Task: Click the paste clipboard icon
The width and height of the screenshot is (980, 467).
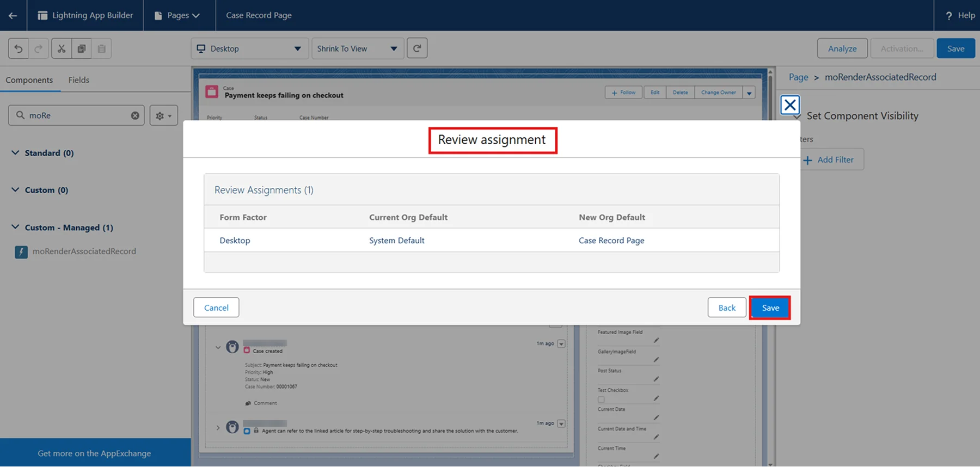Action: (102, 48)
